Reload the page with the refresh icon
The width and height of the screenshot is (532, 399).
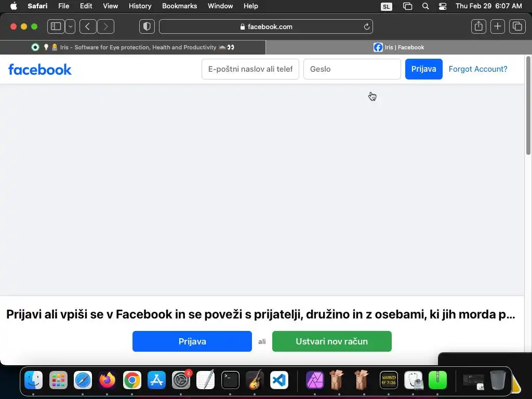click(366, 26)
